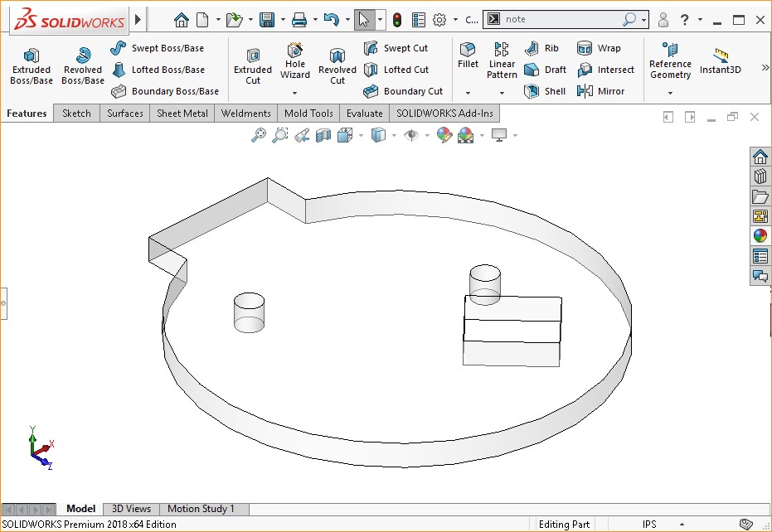Image resolution: width=772 pixels, height=532 pixels.
Task: Expand more Features toolbar commands chevron
Action: [x=765, y=67]
